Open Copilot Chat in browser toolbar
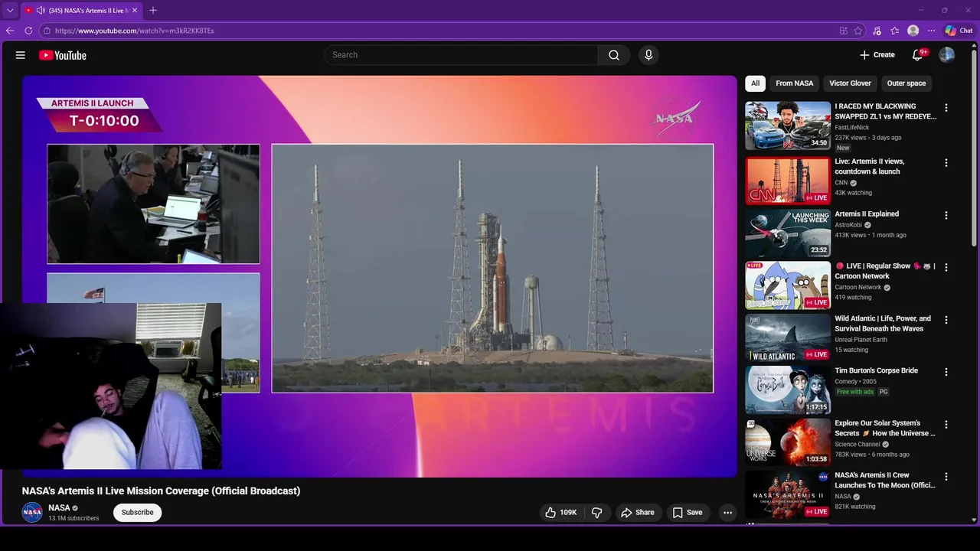The width and height of the screenshot is (980, 551). coord(959,31)
